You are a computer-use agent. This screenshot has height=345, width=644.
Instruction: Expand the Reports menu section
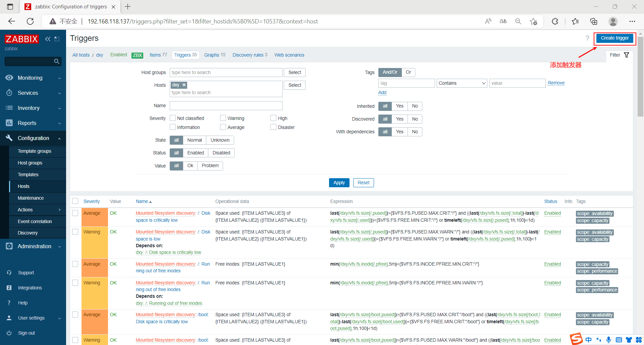pos(59,123)
